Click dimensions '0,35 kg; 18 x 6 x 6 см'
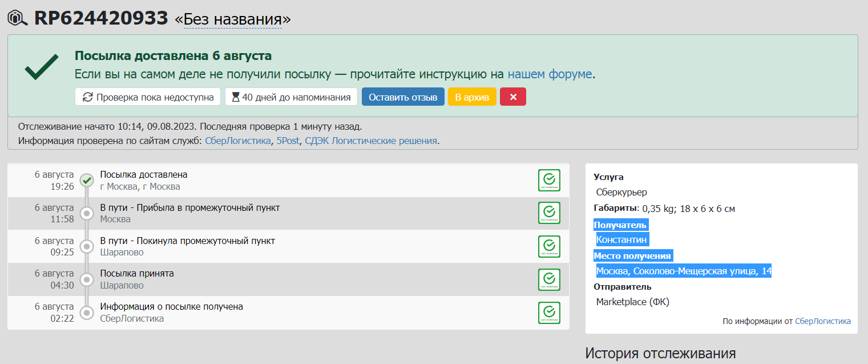Image resolution: width=868 pixels, height=364 pixels. click(x=689, y=209)
